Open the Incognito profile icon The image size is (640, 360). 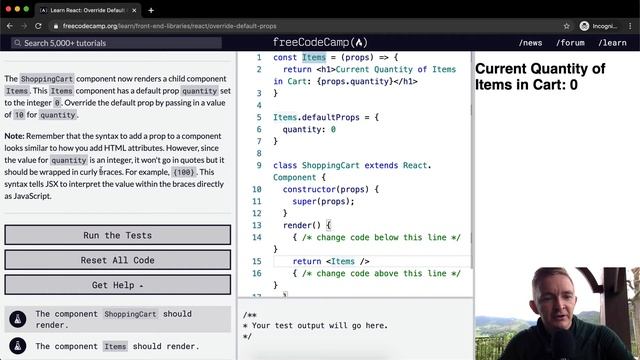pyautogui.click(x=584, y=26)
